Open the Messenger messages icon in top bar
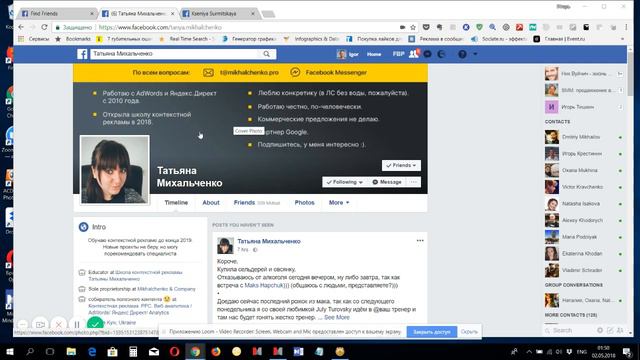 [x=427, y=54]
